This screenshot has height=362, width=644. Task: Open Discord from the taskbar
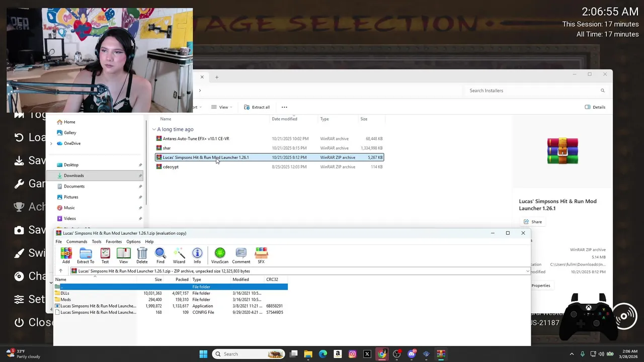pos(412,354)
